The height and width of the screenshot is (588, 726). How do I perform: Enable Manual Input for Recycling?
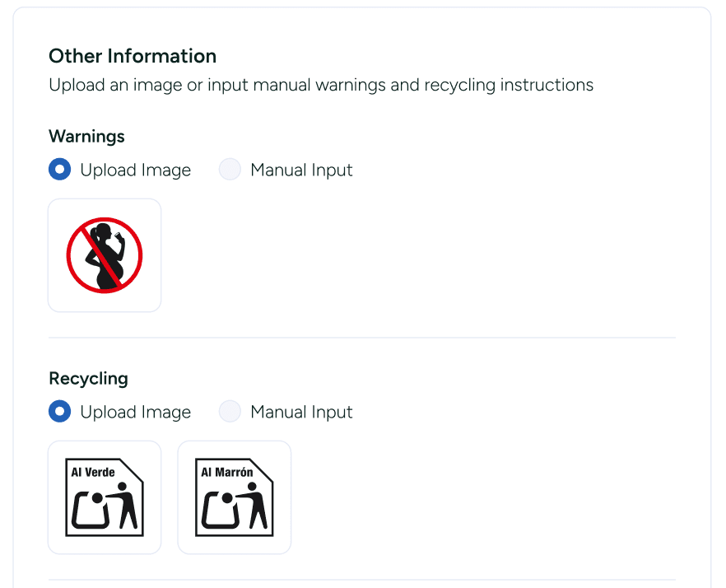point(230,411)
